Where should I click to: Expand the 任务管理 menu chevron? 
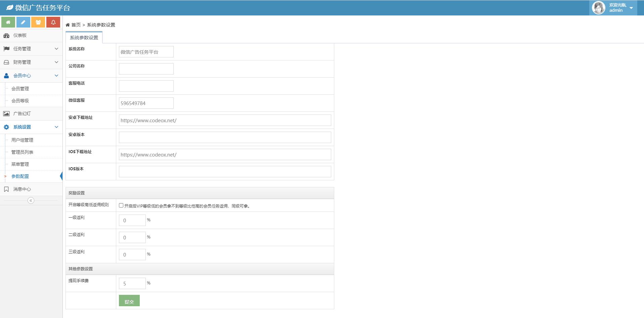coord(56,49)
